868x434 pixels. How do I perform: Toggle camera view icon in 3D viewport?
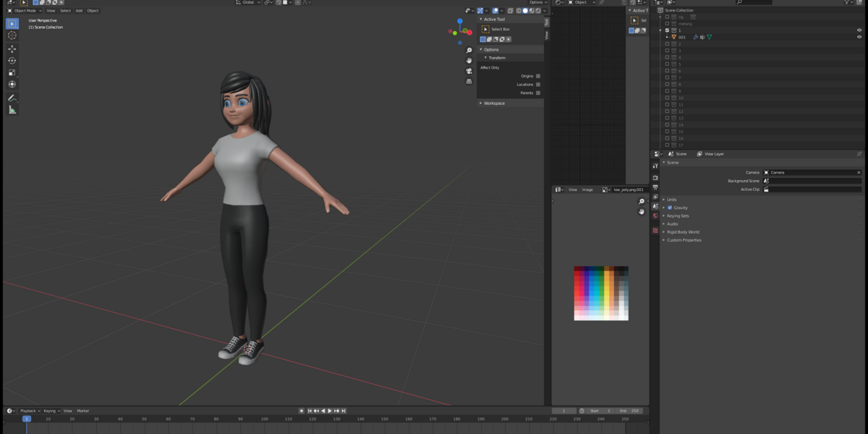(x=469, y=71)
